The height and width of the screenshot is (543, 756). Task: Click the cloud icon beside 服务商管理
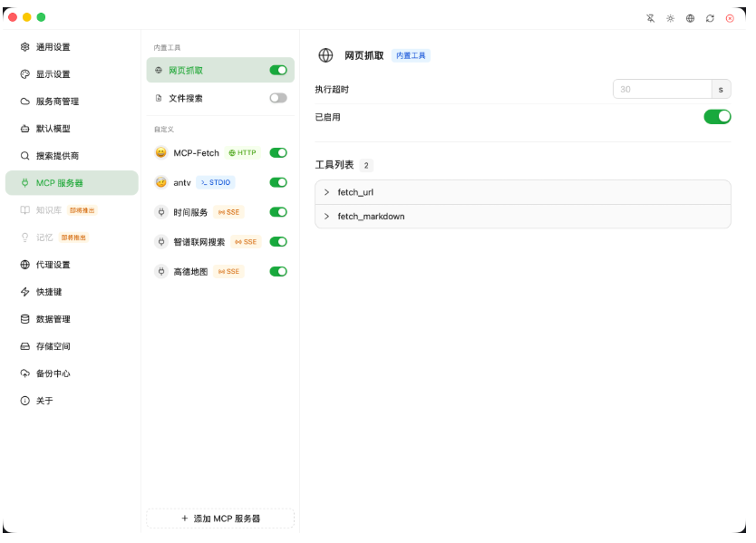(x=25, y=102)
